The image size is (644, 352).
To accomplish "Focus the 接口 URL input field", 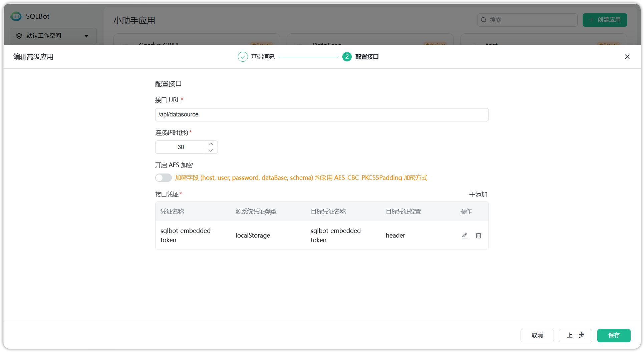I will pyautogui.click(x=322, y=115).
